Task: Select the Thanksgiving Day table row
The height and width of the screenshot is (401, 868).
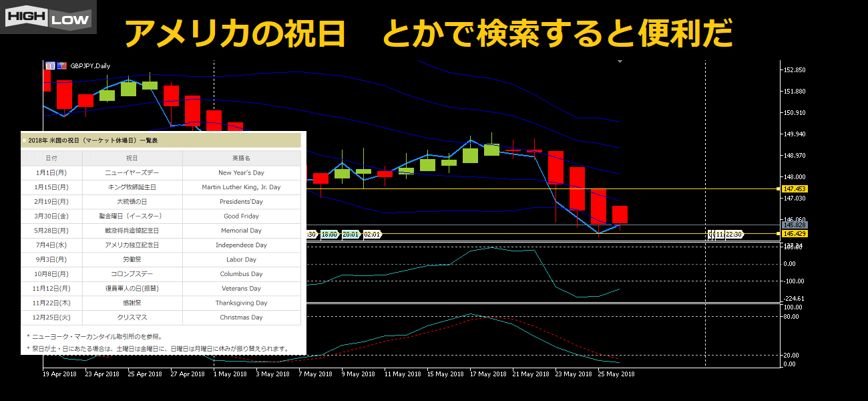Action: (x=160, y=303)
